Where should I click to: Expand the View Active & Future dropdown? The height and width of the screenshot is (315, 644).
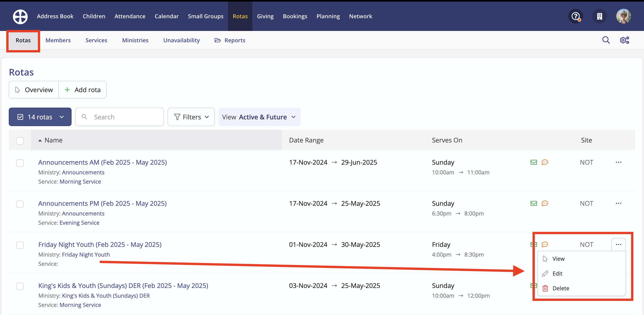point(259,117)
